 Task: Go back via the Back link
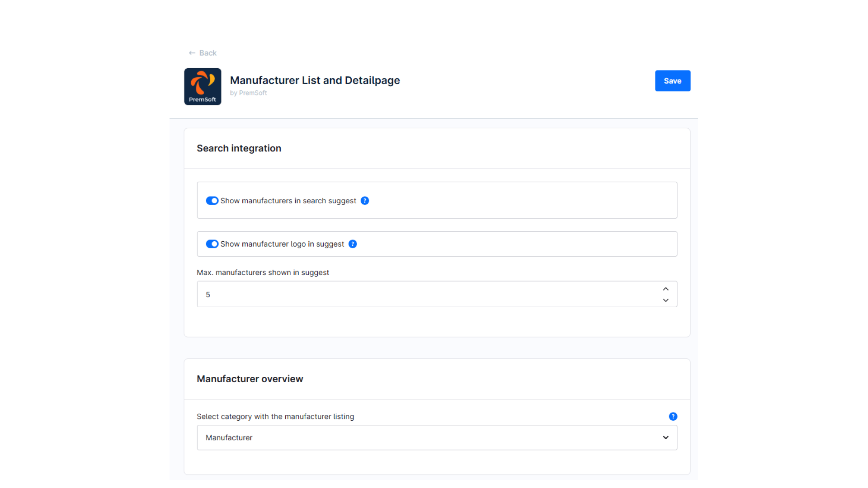[x=203, y=53]
